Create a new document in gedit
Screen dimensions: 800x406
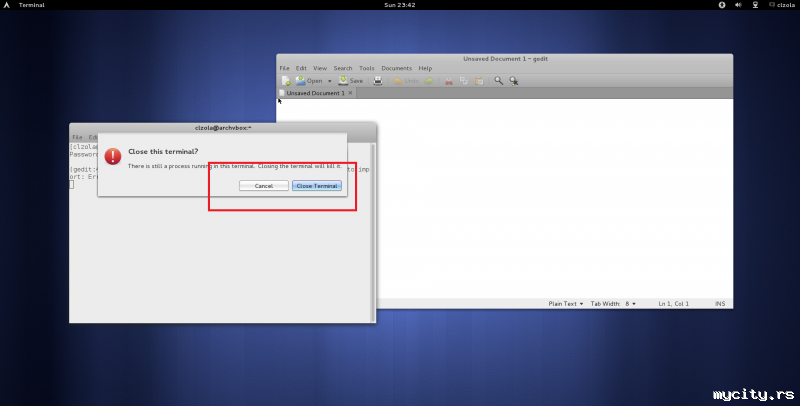click(286, 81)
